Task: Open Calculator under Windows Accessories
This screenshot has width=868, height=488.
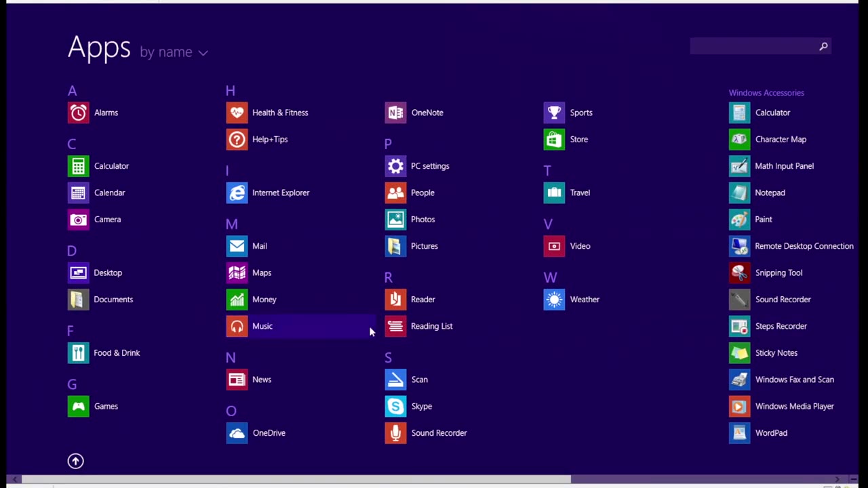Action: pyautogui.click(x=740, y=113)
